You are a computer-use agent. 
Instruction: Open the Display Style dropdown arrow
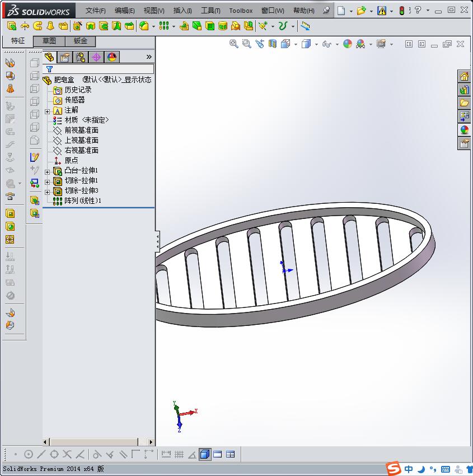316,44
